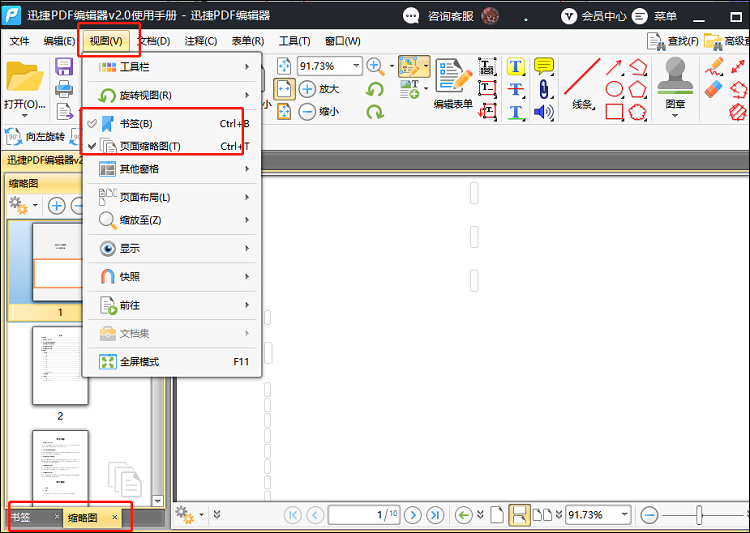Toggle continuous page layout in status bar
Viewport: 750px width, 533px height.
click(x=518, y=515)
